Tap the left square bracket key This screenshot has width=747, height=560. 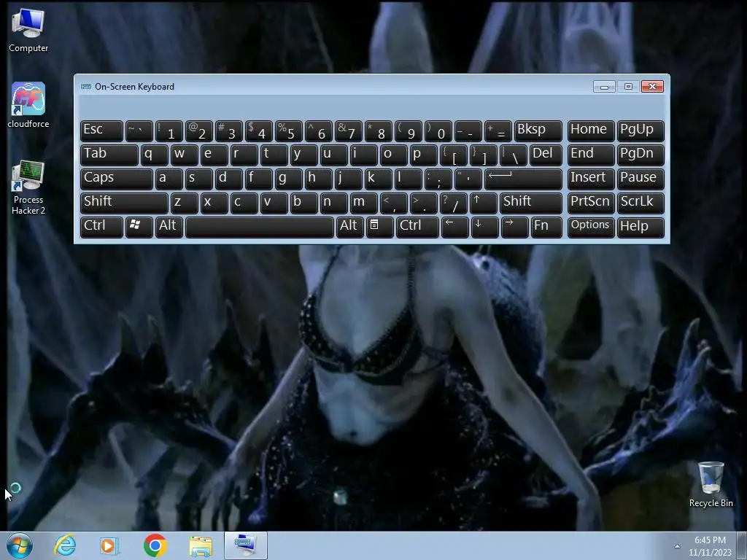point(454,155)
